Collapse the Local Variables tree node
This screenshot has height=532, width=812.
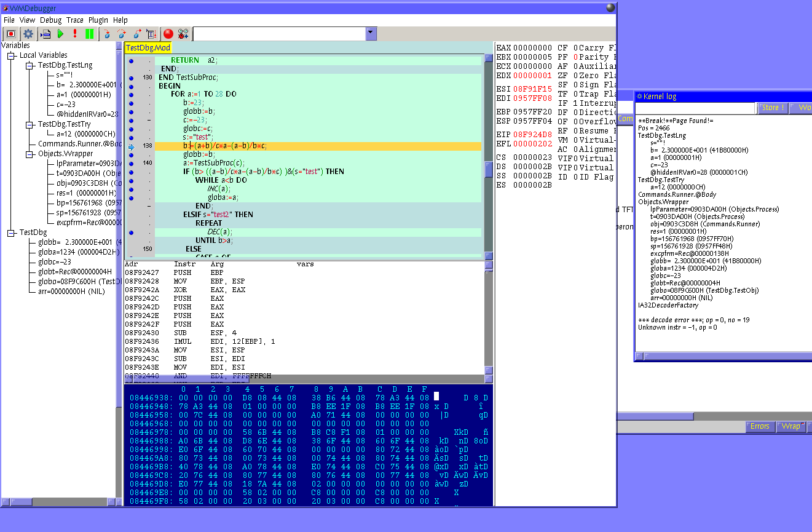12,56
